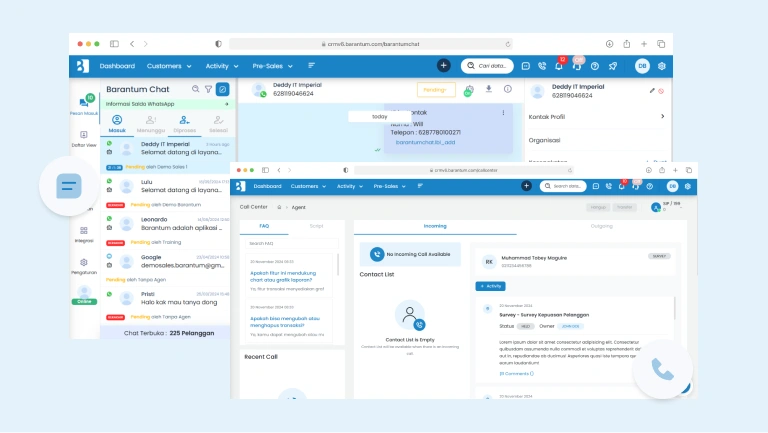Viewport: 768px width, 433px height.
Task: Click Safari share icon in back window
Action: (x=626, y=44)
